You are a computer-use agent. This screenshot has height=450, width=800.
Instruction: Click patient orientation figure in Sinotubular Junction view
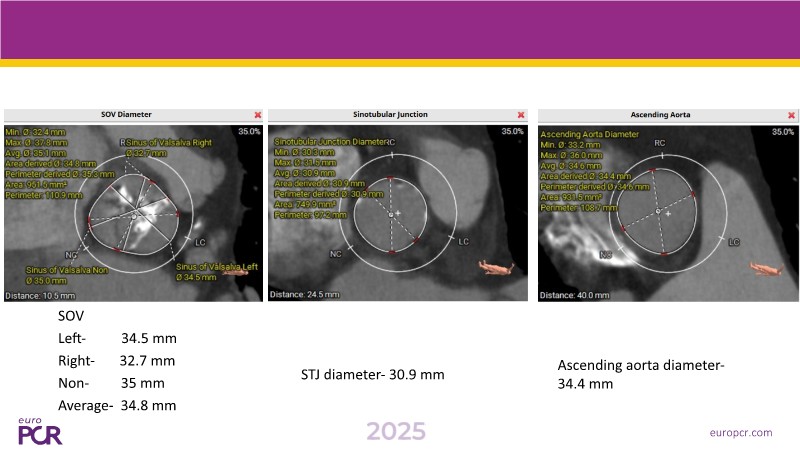click(x=495, y=267)
